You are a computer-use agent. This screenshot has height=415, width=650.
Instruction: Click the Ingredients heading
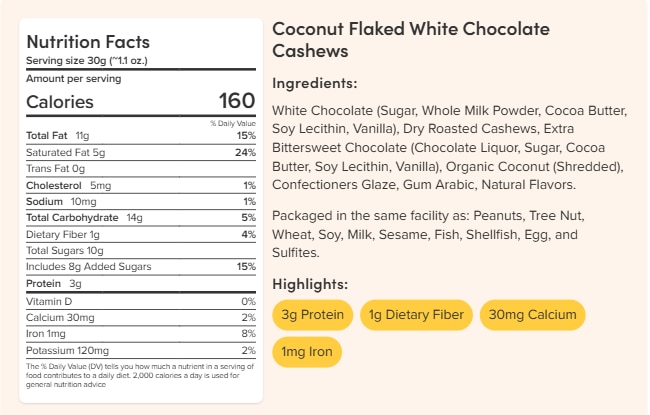tap(315, 83)
